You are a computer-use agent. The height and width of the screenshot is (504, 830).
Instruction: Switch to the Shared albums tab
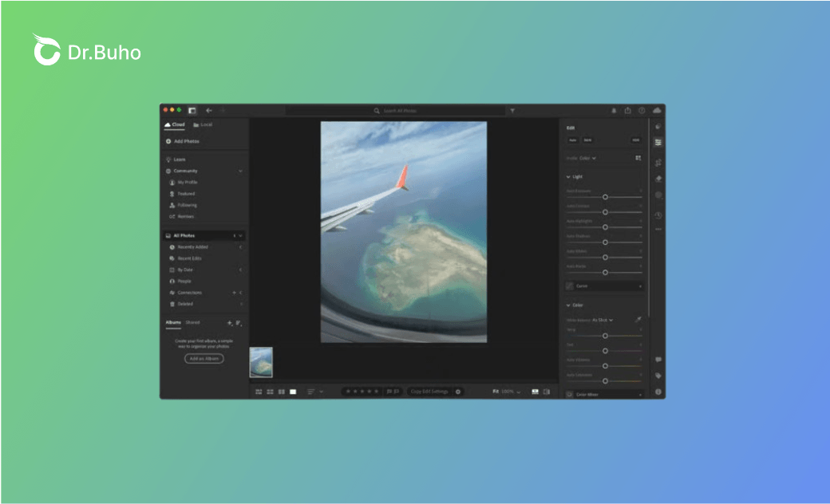(x=193, y=322)
